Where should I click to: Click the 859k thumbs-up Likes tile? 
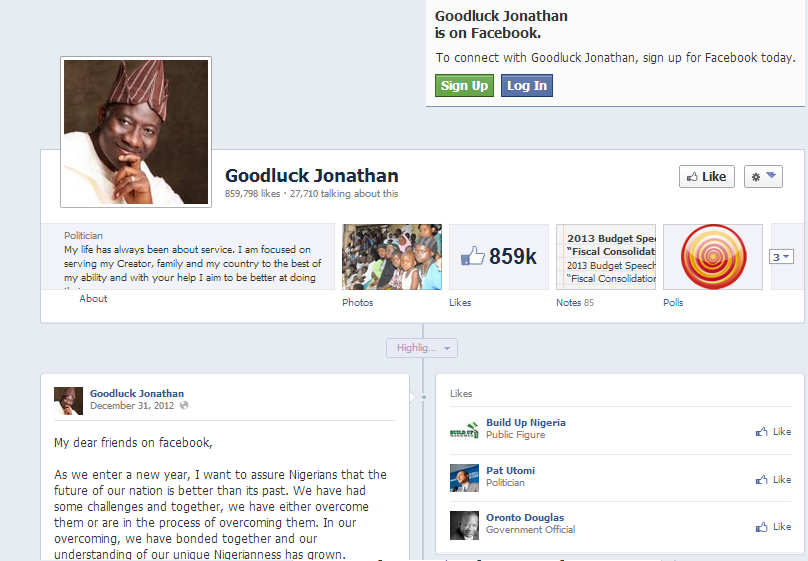[499, 257]
